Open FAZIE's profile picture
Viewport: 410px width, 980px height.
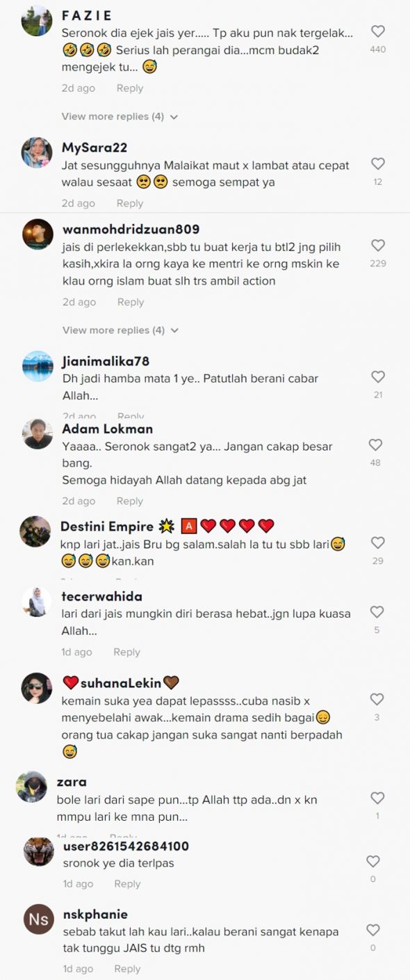[36, 21]
